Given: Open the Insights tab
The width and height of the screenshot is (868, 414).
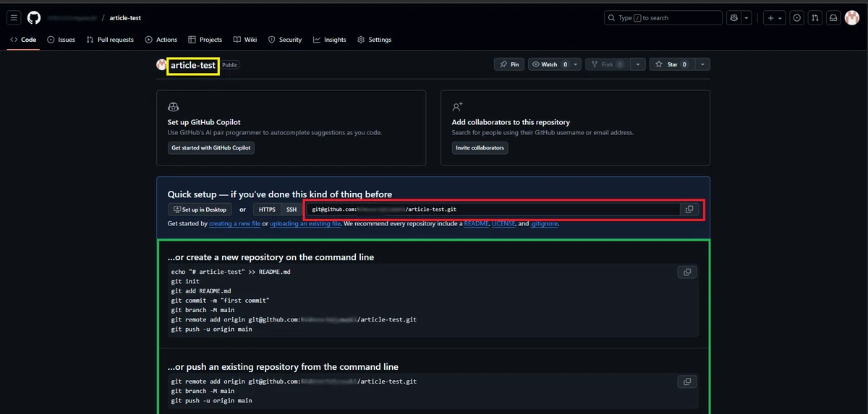Looking at the screenshot, I should pyautogui.click(x=330, y=40).
